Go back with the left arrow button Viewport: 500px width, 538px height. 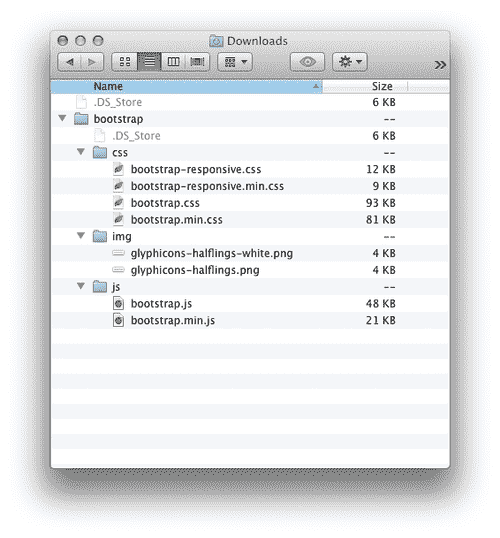(x=70, y=62)
